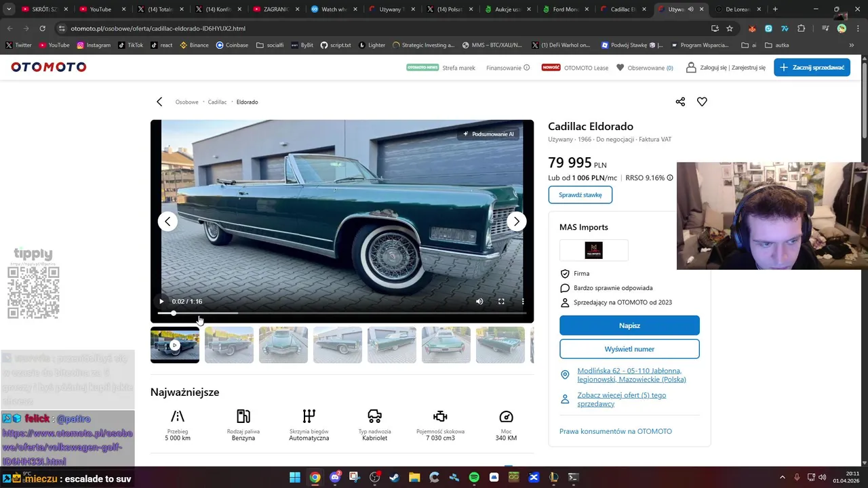Open volume control in system tray
This screenshot has width=868, height=488.
tap(822, 477)
